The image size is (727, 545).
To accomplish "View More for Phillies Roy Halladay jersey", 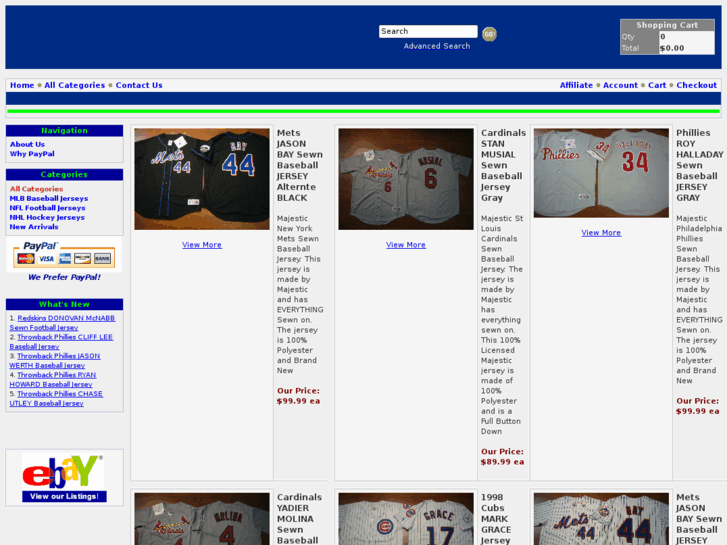I will pos(601,233).
